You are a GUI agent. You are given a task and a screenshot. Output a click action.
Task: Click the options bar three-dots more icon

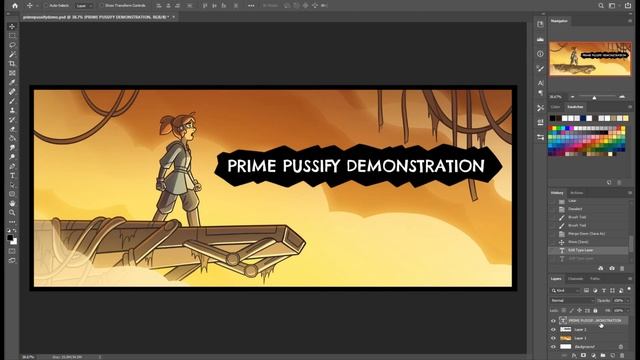tap(251, 6)
